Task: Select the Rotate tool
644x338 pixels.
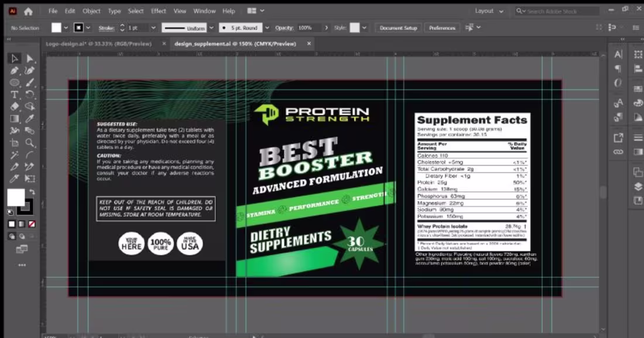Action: point(29,95)
